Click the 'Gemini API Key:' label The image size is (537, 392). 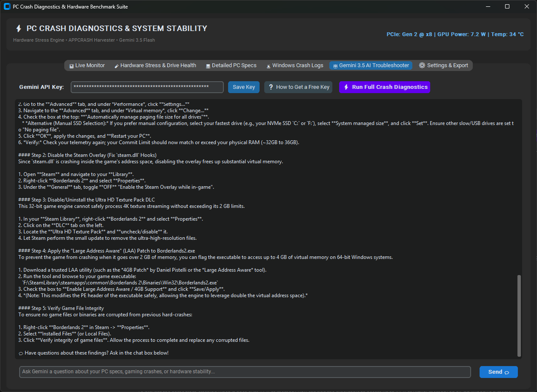(x=42, y=87)
